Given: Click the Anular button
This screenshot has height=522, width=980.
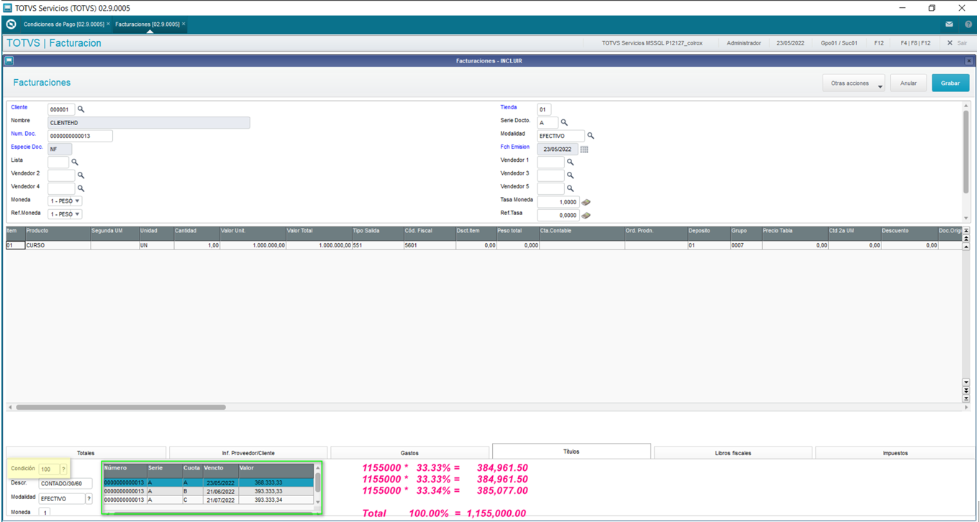Looking at the screenshot, I should [x=909, y=83].
